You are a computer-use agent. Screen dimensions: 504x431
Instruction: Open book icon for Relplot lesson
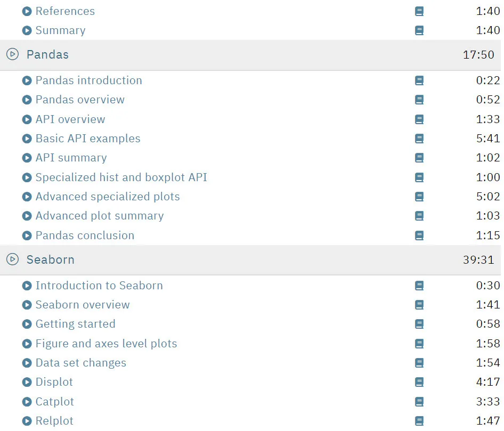click(x=419, y=421)
